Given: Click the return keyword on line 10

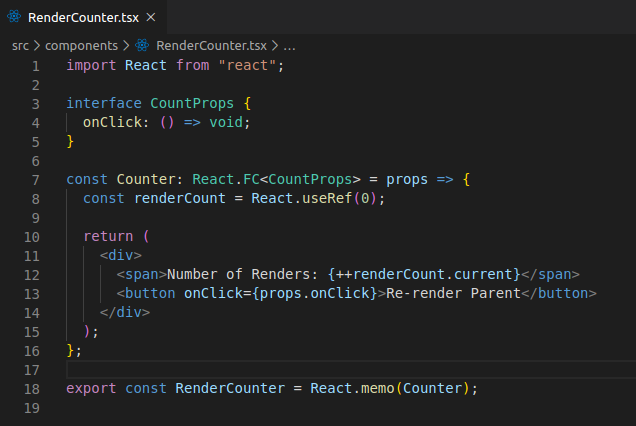Looking at the screenshot, I should tap(108, 236).
